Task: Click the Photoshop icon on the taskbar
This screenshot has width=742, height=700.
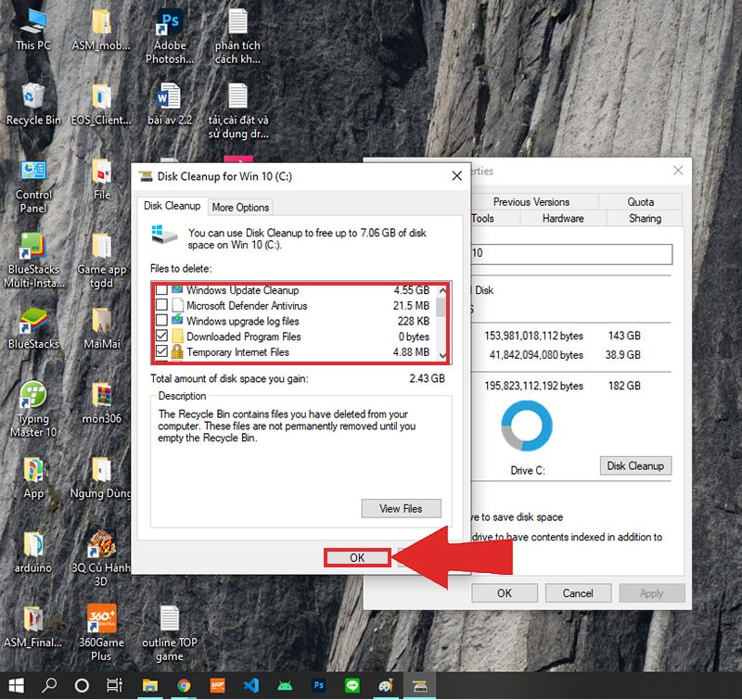Action: click(x=319, y=686)
